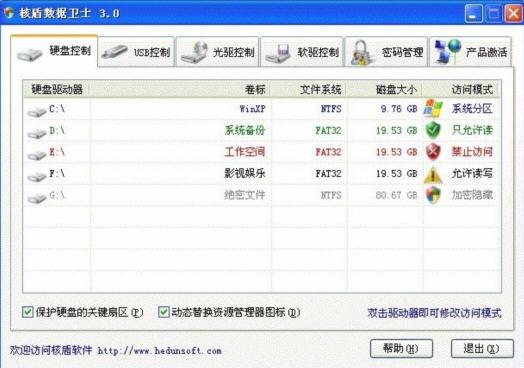Select the F:\ drive label

(x=57, y=173)
